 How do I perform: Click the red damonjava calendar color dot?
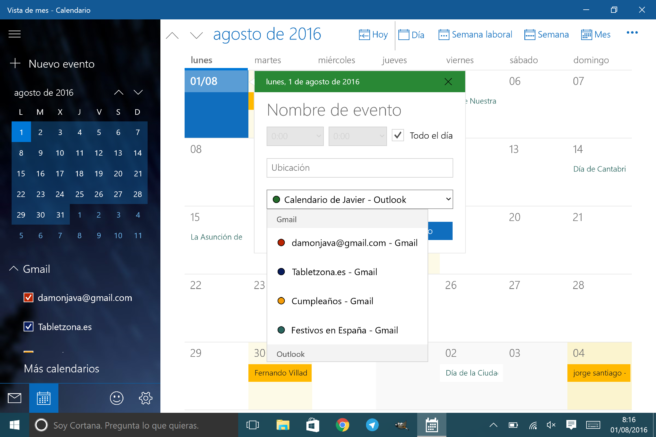pos(281,243)
